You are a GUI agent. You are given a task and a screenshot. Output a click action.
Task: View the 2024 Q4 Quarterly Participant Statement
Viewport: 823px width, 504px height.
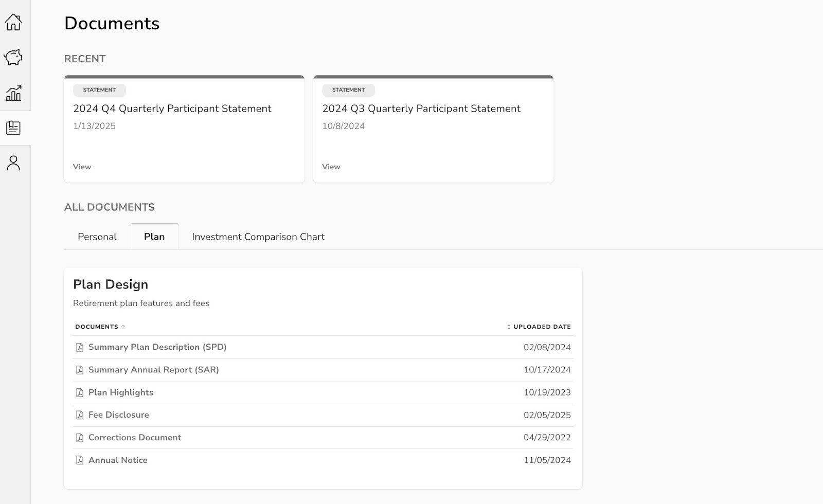pyautogui.click(x=82, y=167)
